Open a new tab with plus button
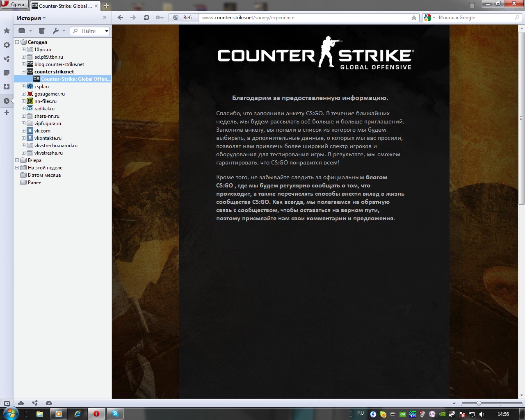This screenshot has width=525, height=420. [106, 6]
